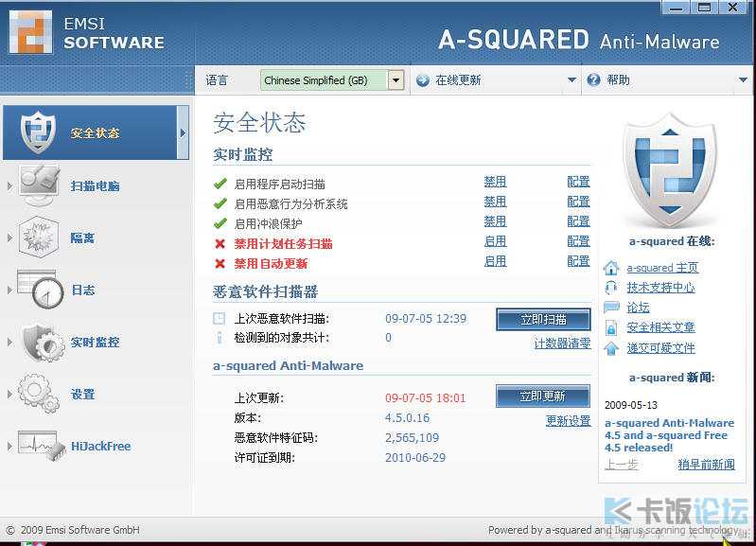Open the 设置 gears icon

[x=40, y=394]
